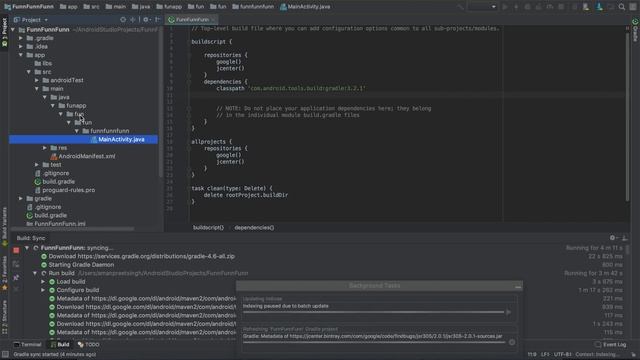This screenshot has height=360, width=640.
Task: Switch to the Terminal tab
Action: [x=28, y=344]
